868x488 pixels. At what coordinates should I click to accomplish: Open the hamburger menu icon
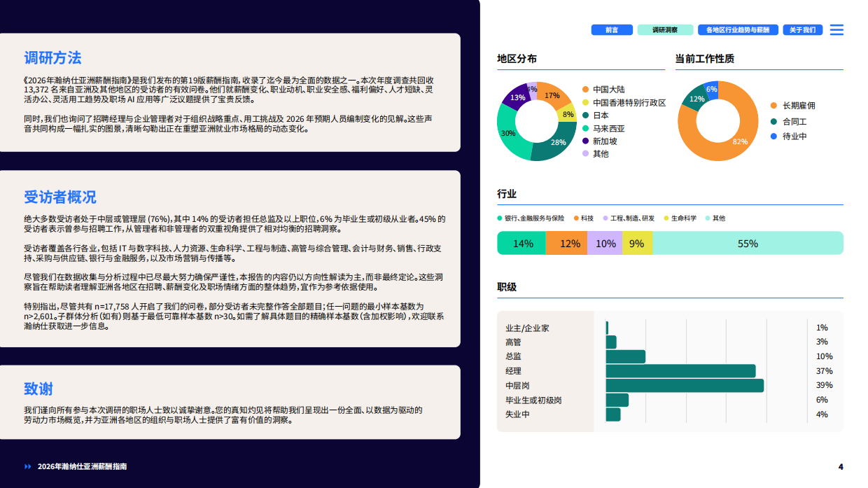pos(836,29)
